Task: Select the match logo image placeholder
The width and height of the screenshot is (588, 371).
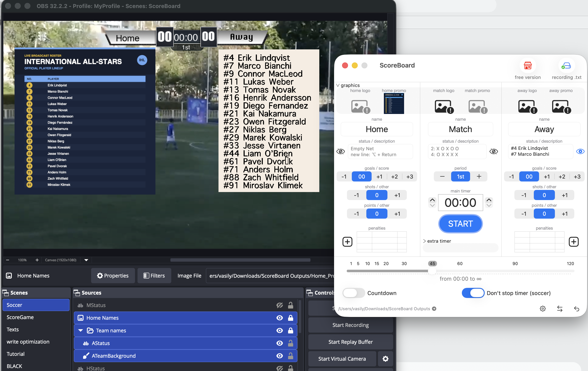Action: coord(444,107)
